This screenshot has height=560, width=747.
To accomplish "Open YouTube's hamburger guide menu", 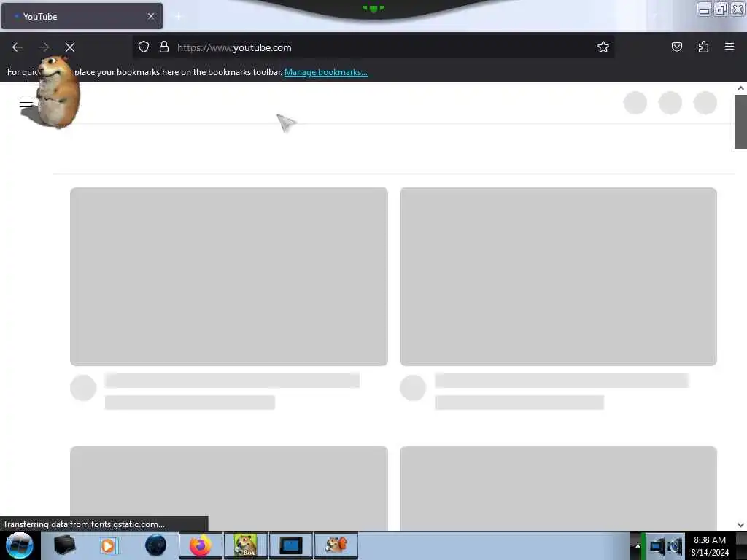I will tap(26, 102).
